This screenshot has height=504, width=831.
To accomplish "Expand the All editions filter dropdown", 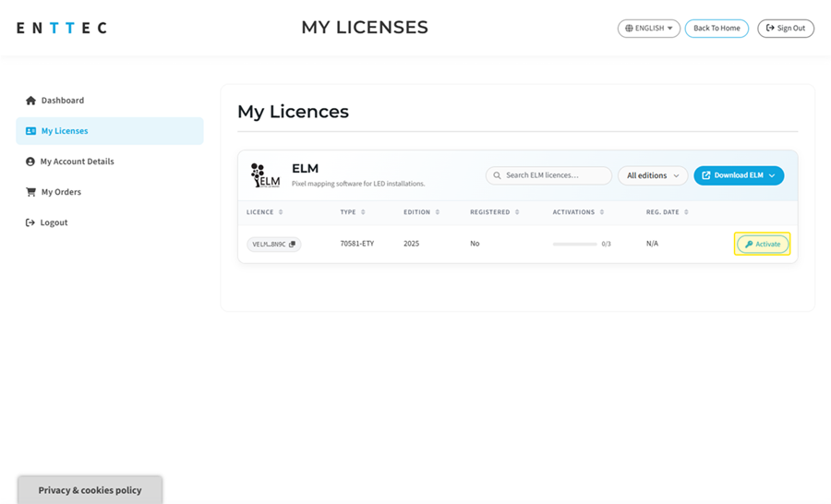I will pyautogui.click(x=653, y=175).
